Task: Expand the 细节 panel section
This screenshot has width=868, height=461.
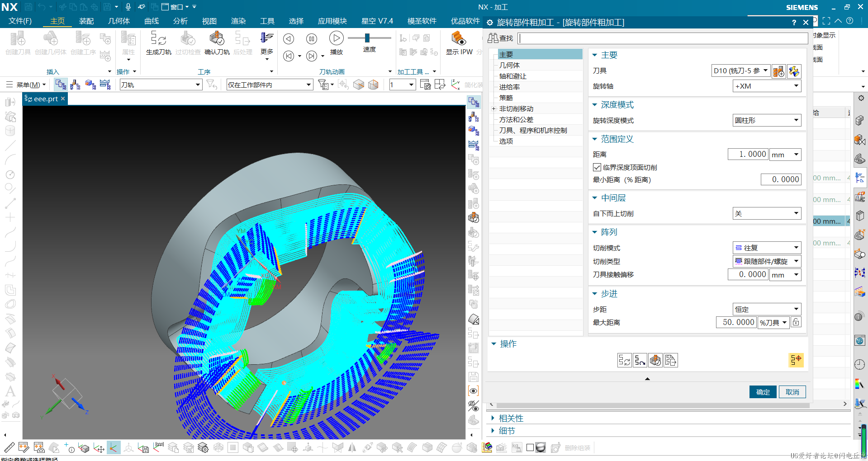Action: click(493, 431)
